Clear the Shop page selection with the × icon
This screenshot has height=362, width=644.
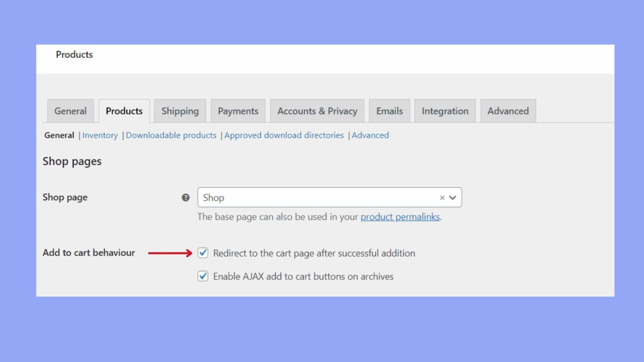[x=442, y=198]
